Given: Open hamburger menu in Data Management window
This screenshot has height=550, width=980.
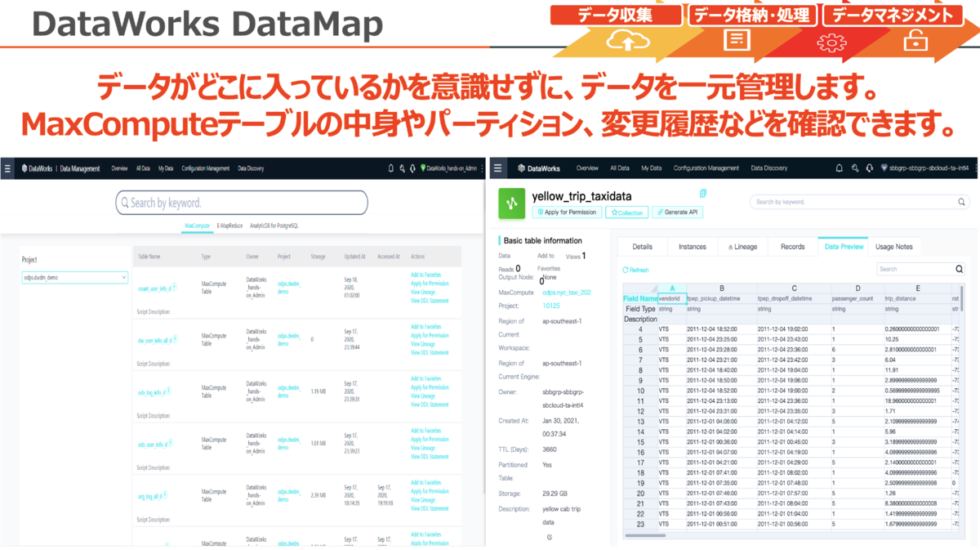Looking at the screenshot, I should (8, 168).
